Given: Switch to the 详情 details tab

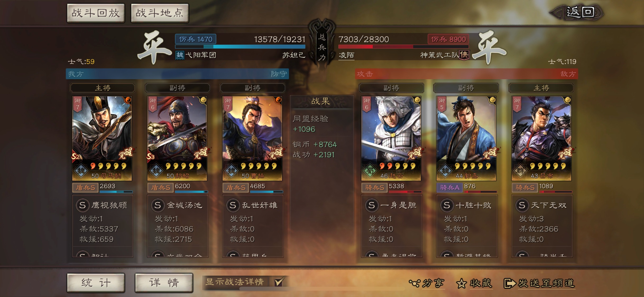Looking at the screenshot, I should pyautogui.click(x=164, y=283).
